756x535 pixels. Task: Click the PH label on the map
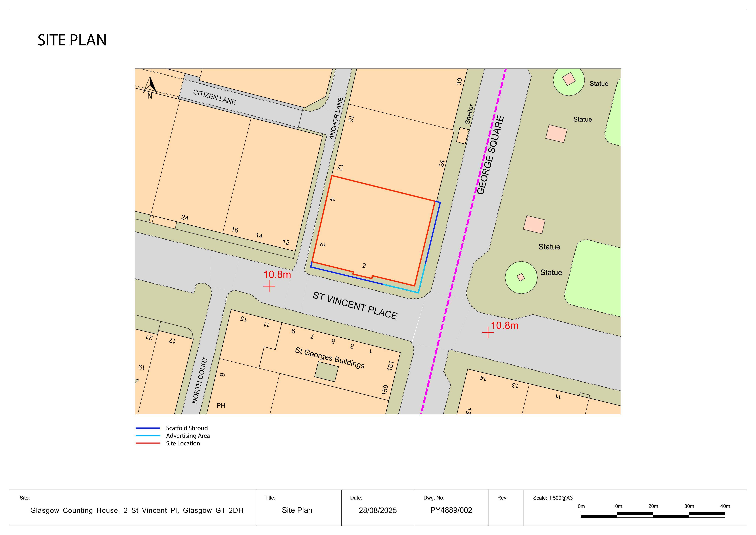pos(221,406)
